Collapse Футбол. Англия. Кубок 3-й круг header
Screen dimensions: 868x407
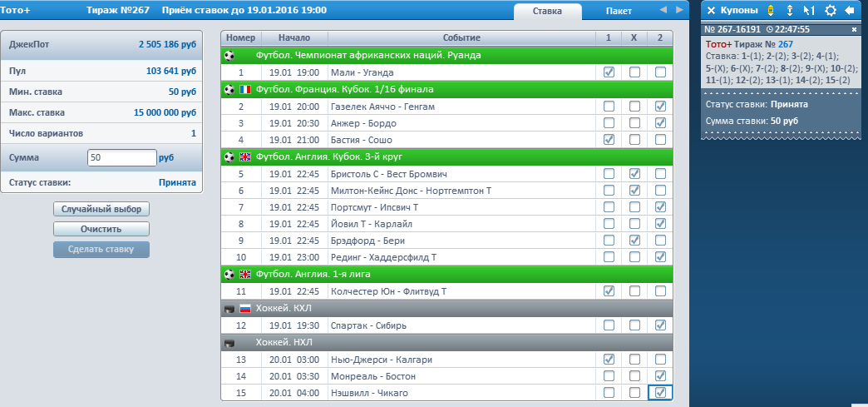click(x=446, y=157)
